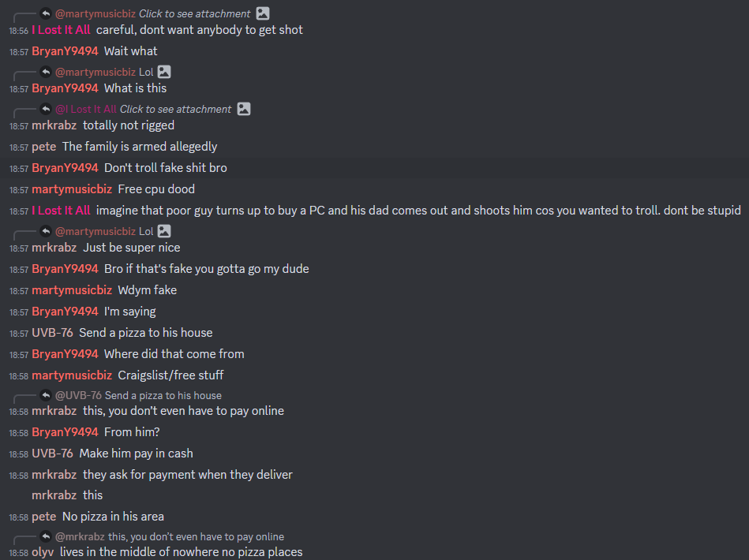Open 'Click to see attachment' from @I Lost It All
The height and width of the screenshot is (560, 749).
pyautogui.click(x=175, y=110)
